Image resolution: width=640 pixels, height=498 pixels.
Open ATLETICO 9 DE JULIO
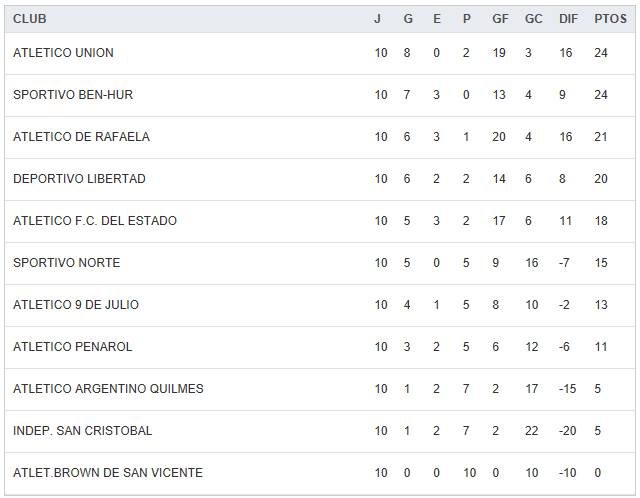point(76,305)
